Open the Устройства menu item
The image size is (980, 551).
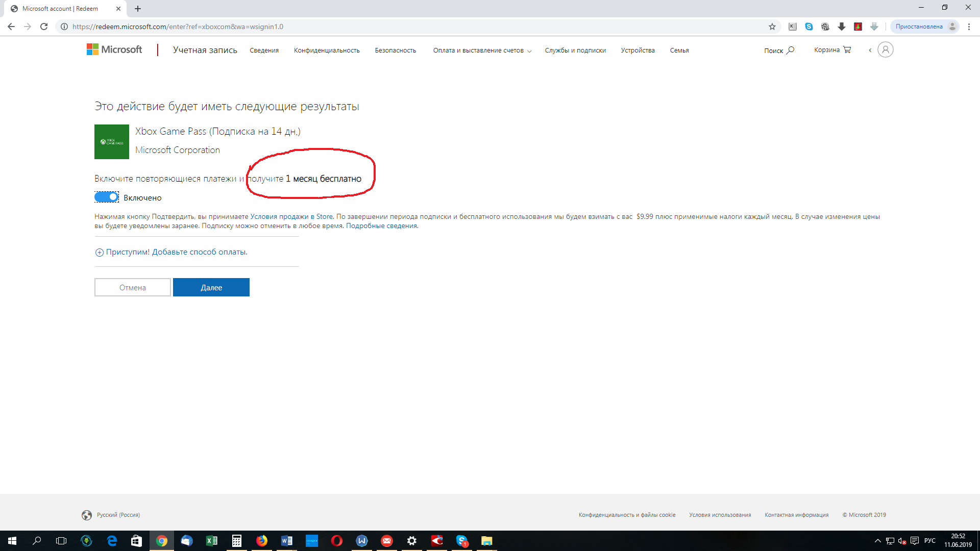click(x=638, y=51)
